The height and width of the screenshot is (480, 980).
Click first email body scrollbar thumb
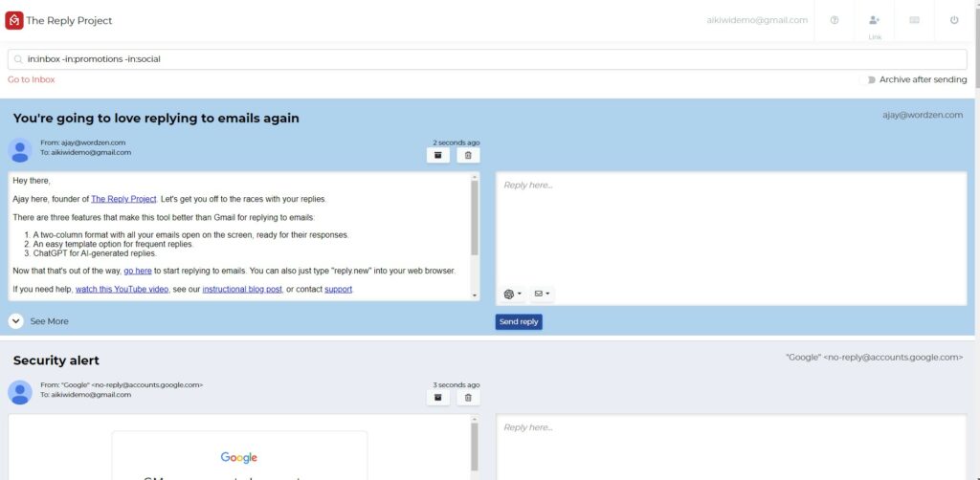475,217
